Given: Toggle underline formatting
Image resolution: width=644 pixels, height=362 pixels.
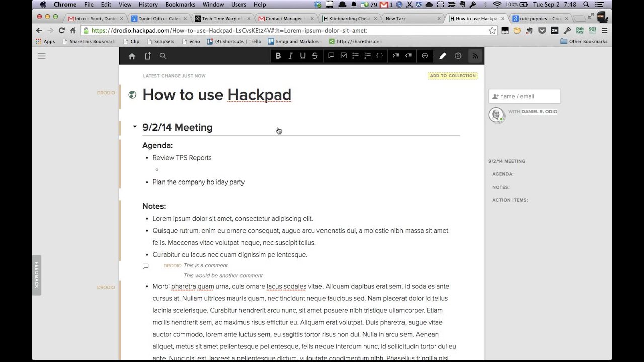Looking at the screenshot, I should pos(302,56).
